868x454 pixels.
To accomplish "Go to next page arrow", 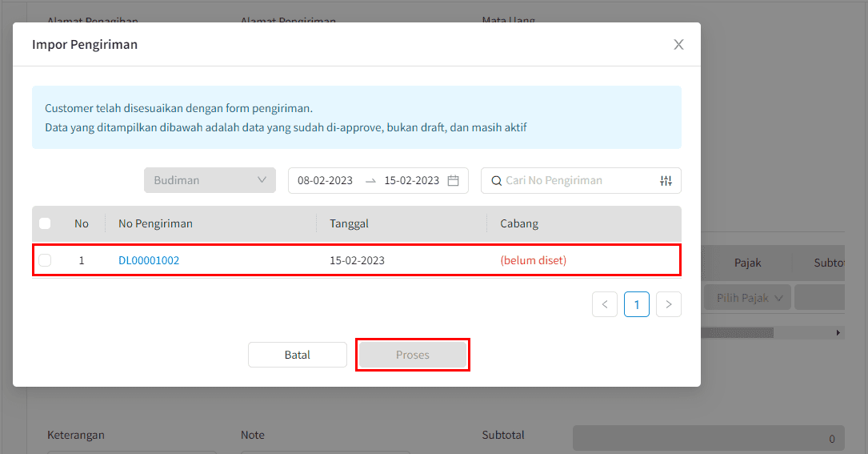I will tap(668, 304).
